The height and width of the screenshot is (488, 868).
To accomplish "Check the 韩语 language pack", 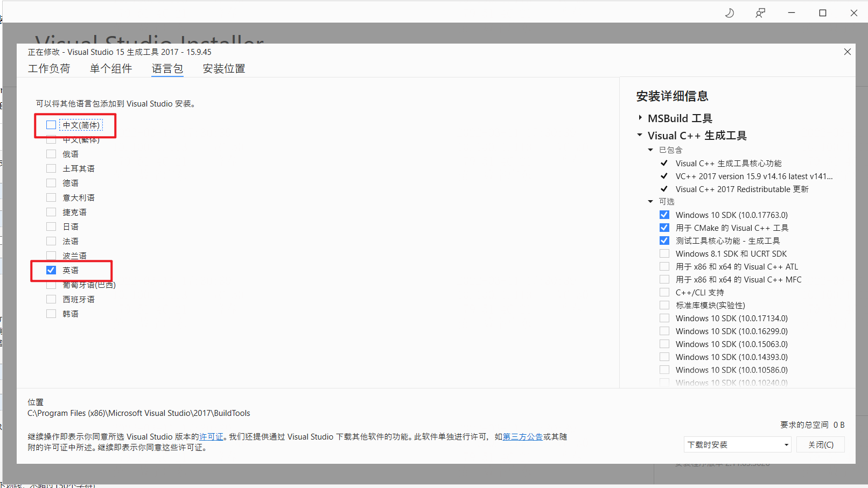I will (51, 314).
